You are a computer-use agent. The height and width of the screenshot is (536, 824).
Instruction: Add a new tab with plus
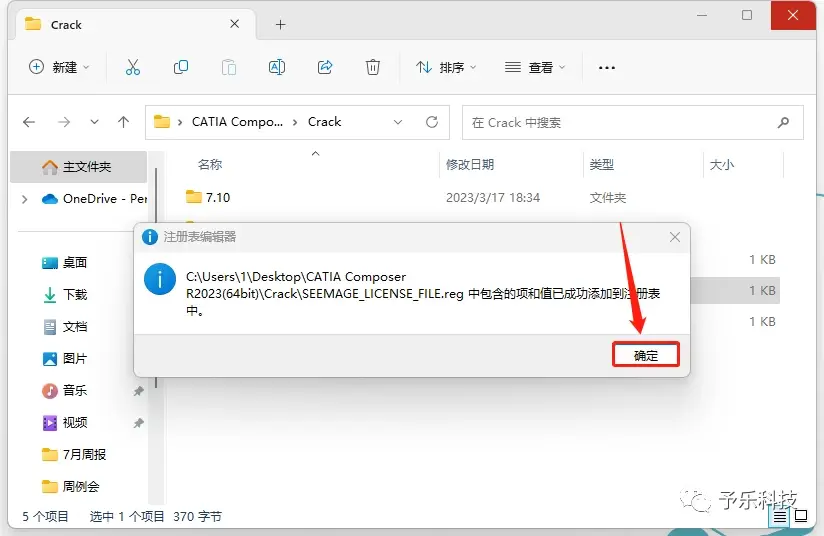(x=281, y=25)
